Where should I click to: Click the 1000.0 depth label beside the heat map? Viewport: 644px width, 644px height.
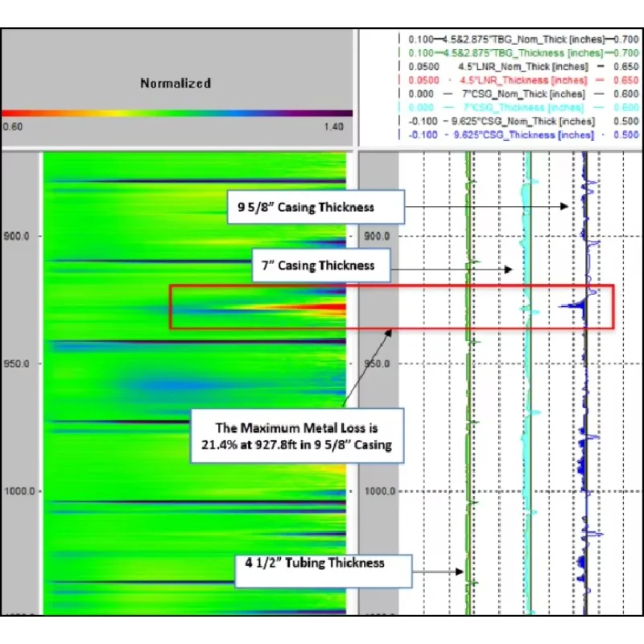(x=19, y=491)
